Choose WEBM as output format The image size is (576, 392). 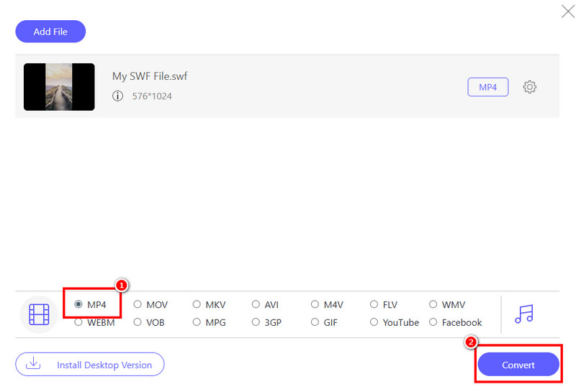click(x=78, y=323)
